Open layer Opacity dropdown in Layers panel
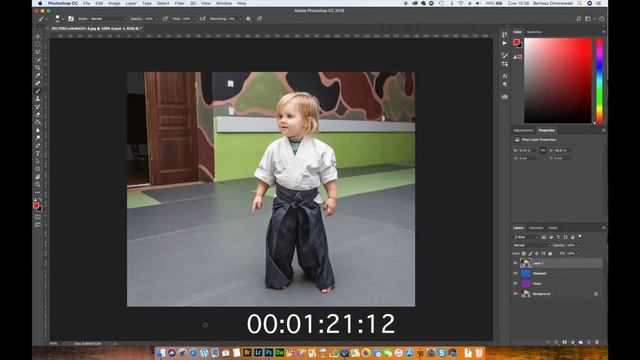Screen dimensions: 640x360 tap(578, 245)
